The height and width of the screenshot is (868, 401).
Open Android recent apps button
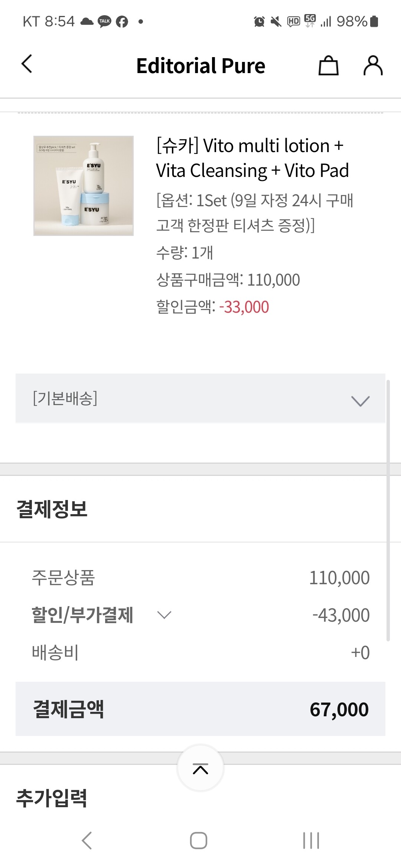pyautogui.click(x=311, y=840)
